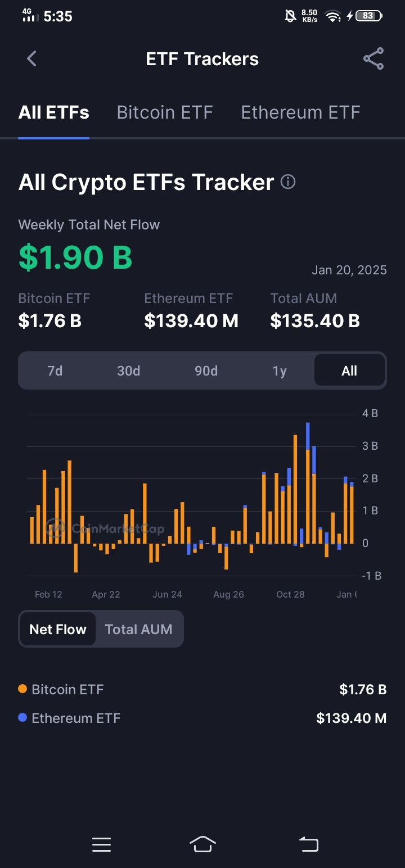The height and width of the screenshot is (868, 405).
Task: Tap the tallest blue-topped bar in chart
Action: click(x=308, y=483)
